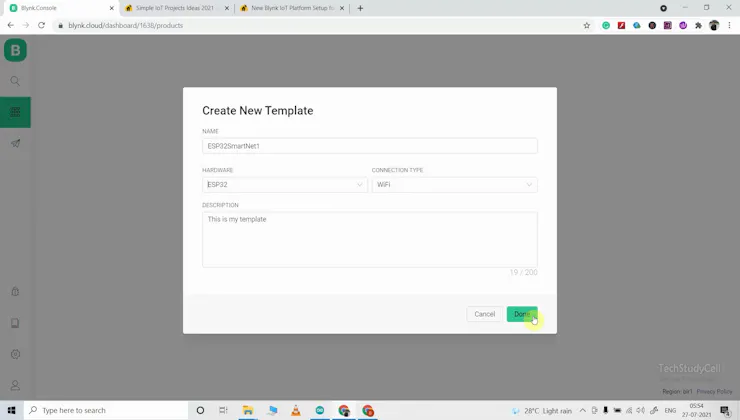This screenshot has width=740, height=420.
Task: Open the gear Settings icon in sidebar
Action: tap(15, 354)
